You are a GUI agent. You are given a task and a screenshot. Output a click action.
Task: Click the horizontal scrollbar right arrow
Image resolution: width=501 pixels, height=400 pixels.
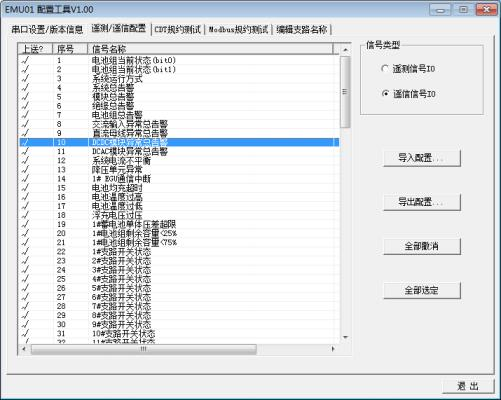point(333,349)
